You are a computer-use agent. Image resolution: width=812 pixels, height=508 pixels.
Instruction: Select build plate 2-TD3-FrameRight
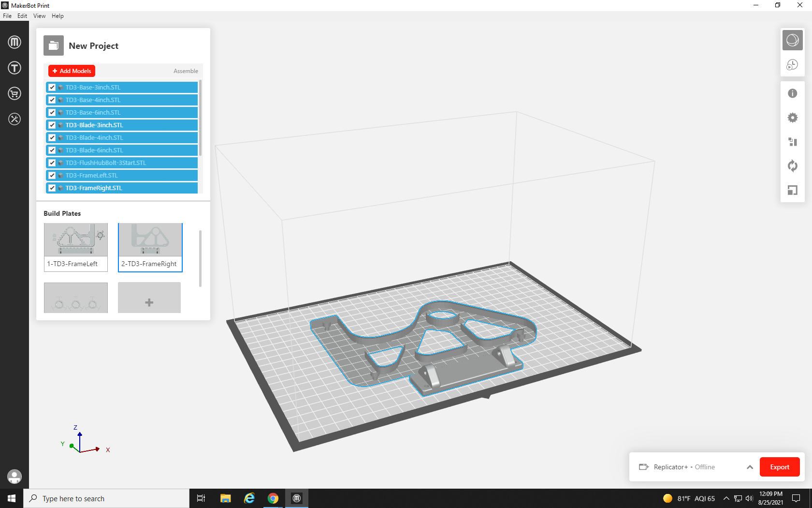150,247
